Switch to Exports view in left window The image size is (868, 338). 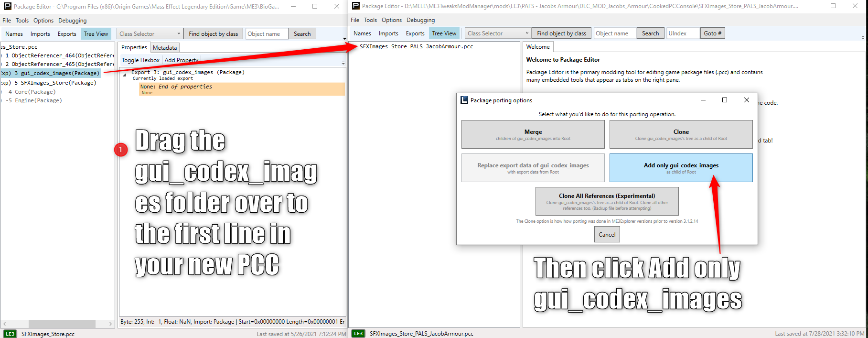pos(67,34)
